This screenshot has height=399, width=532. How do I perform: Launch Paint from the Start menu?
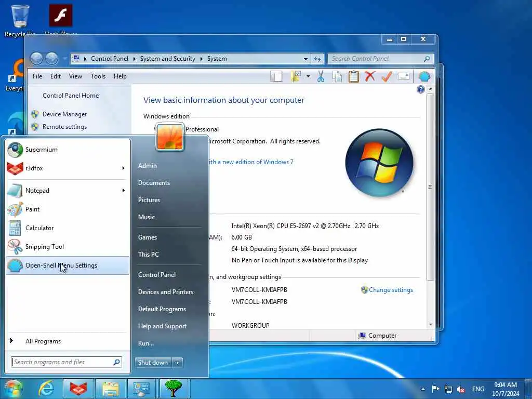tap(68, 209)
